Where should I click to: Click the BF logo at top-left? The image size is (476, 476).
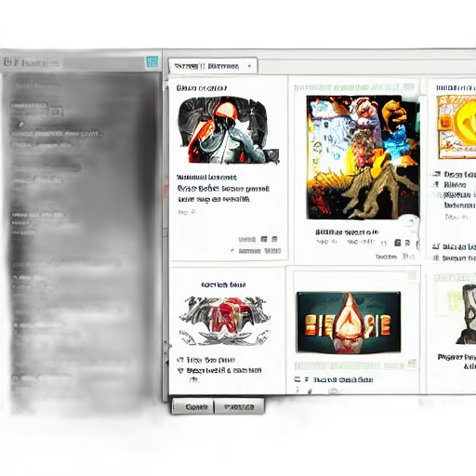pyautogui.click(x=11, y=62)
